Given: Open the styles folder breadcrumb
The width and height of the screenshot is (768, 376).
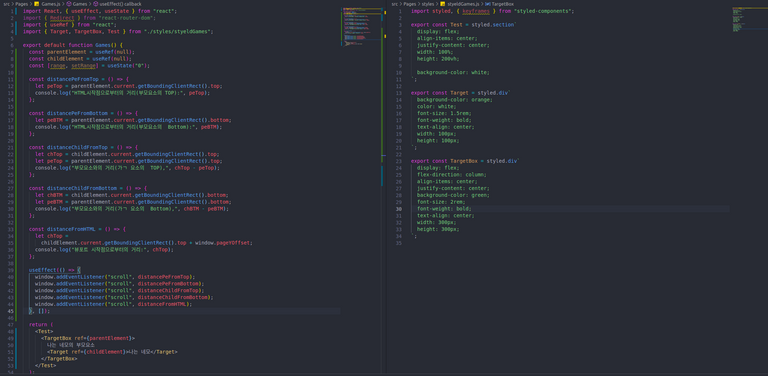Looking at the screenshot, I should coord(429,3).
